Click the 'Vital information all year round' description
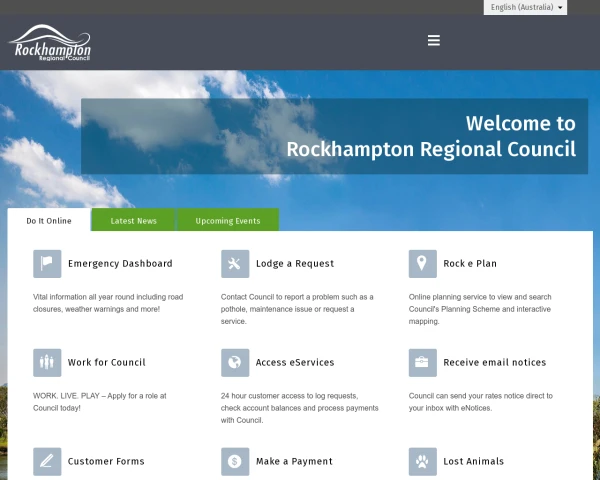 108,303
